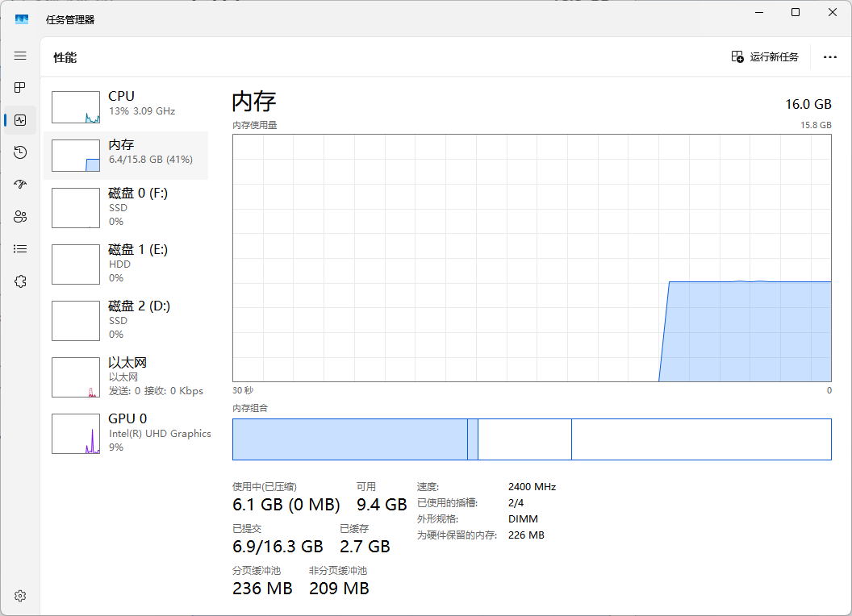Switch to the Users page icon
852x616 pixels.
tap(20, 217)
